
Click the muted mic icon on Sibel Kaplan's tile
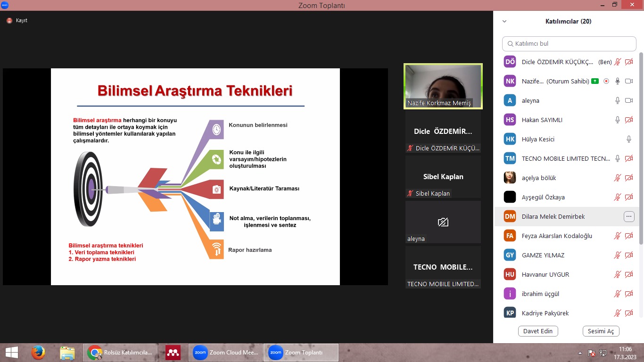(410, 193)
